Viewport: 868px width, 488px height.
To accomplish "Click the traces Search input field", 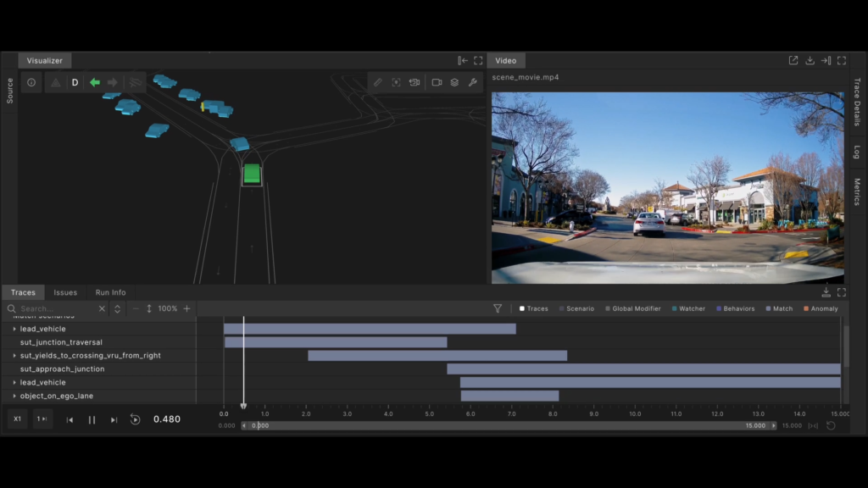I will pos(57,308).
